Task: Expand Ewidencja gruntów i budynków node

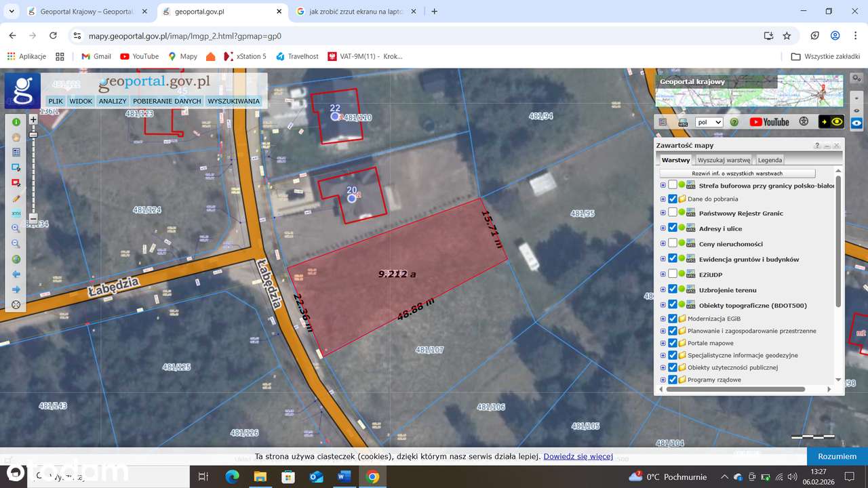Action: point(663,259)
